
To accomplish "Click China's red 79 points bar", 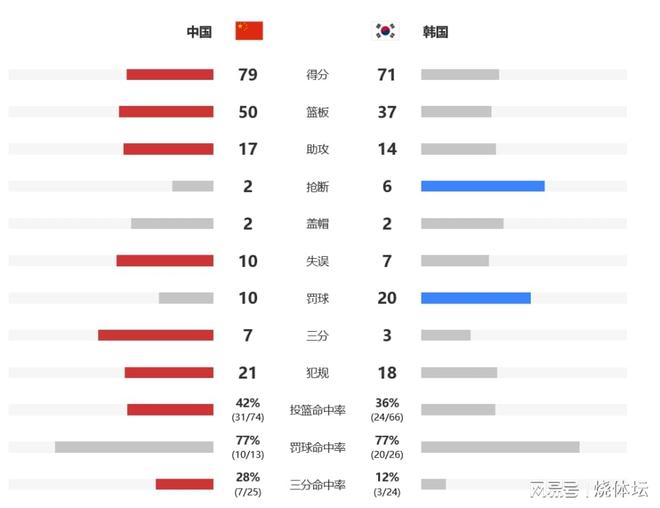I will click(170, 74).
